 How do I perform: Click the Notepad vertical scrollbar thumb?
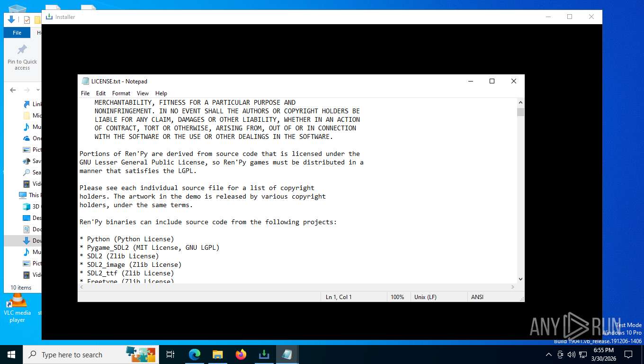pyautogui.click(x=520, y=112)
